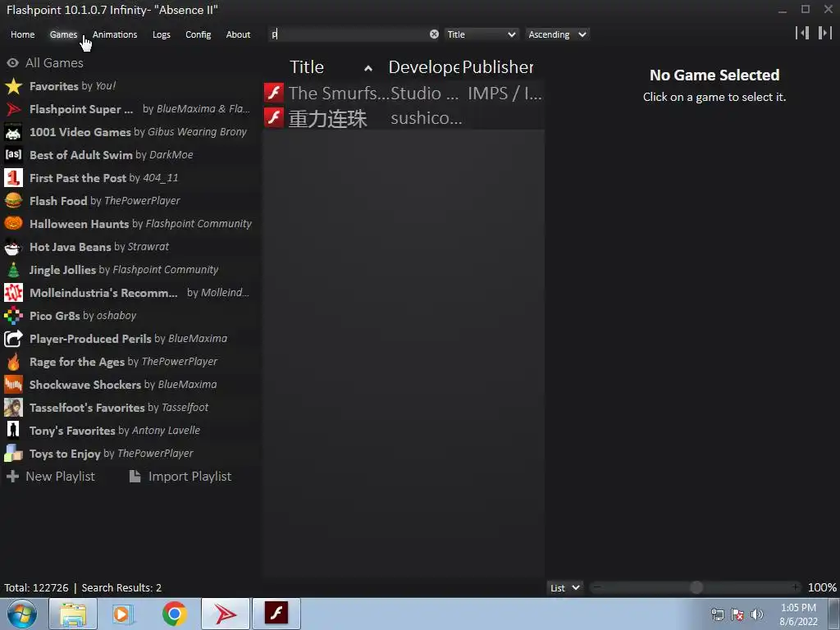Open the Windows Start menu

22,614
